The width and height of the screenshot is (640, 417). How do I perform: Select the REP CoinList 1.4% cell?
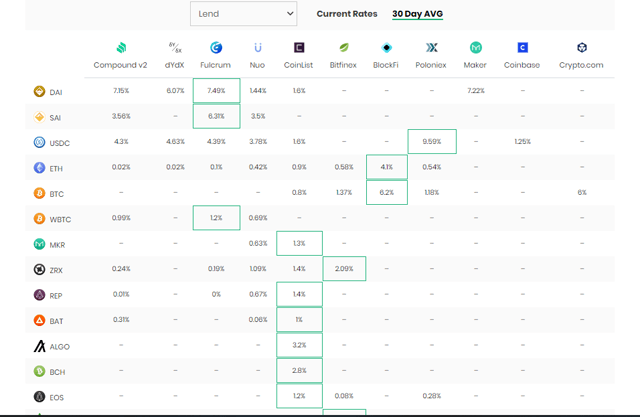[x=299, y=294]
